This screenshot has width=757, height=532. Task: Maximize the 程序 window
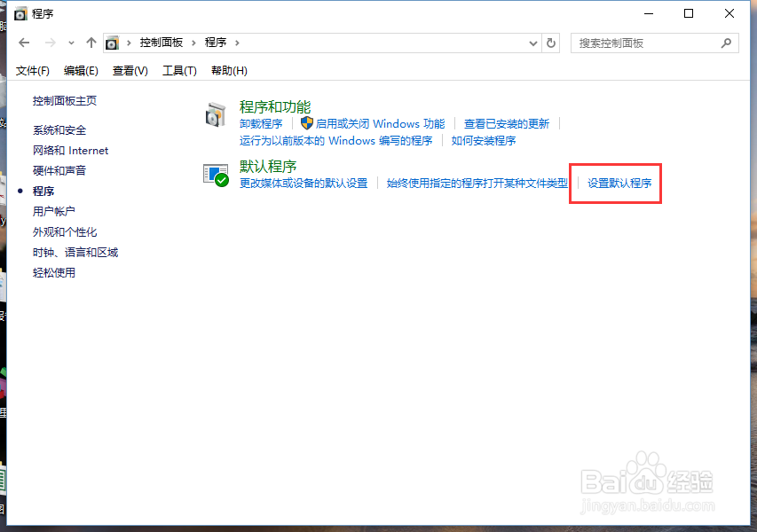pyautogui.click(x=689, y=14)
